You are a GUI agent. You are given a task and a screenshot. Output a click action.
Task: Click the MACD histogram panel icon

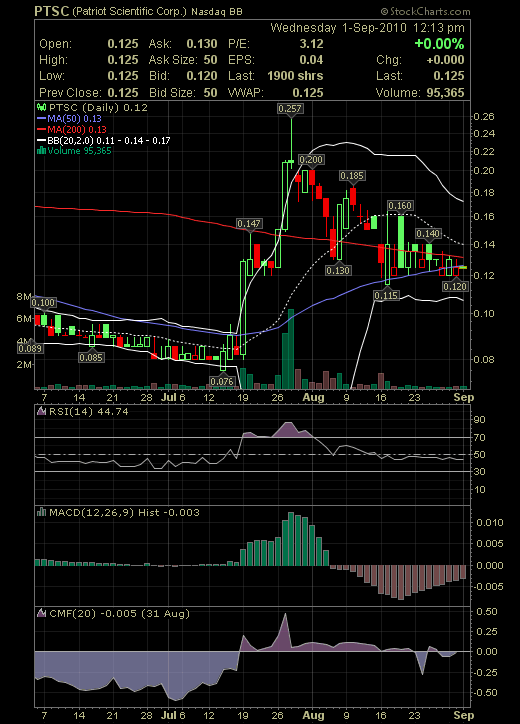click(x=41, y=512)
